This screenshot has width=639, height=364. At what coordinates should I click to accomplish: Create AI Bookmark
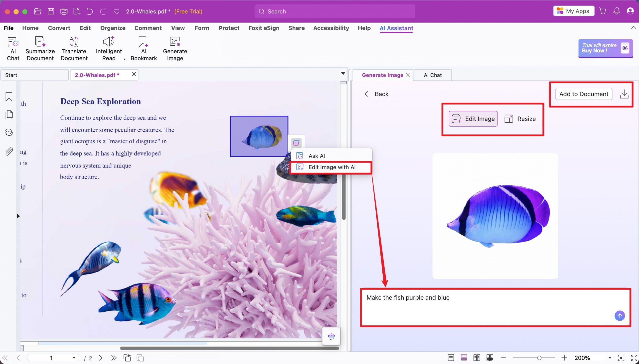(144, 49)
